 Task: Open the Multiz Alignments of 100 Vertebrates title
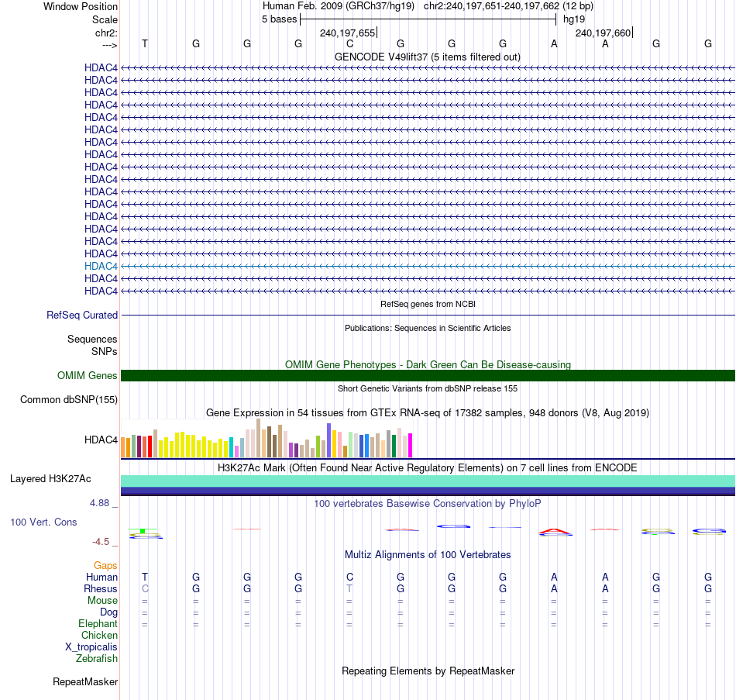coord(428,555)
